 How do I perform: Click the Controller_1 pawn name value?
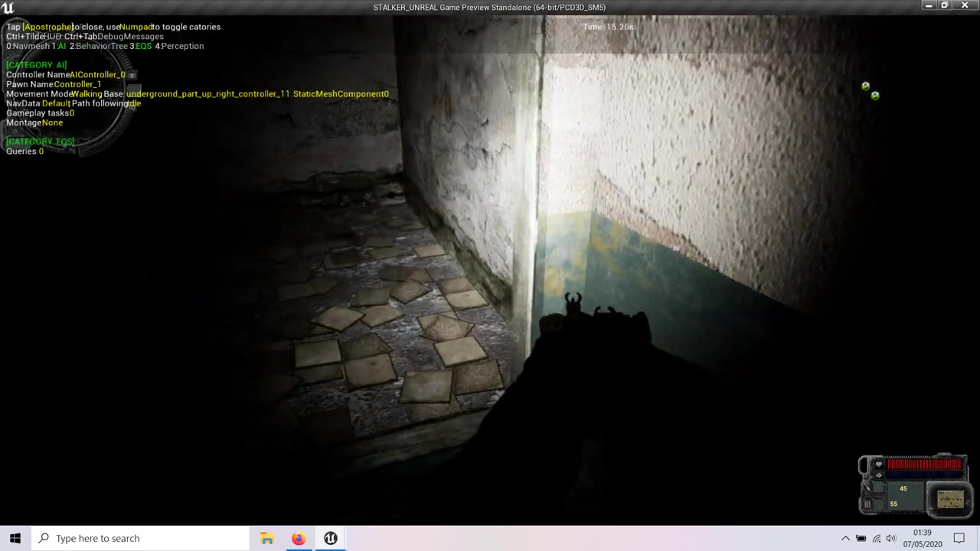coord(77,84)
